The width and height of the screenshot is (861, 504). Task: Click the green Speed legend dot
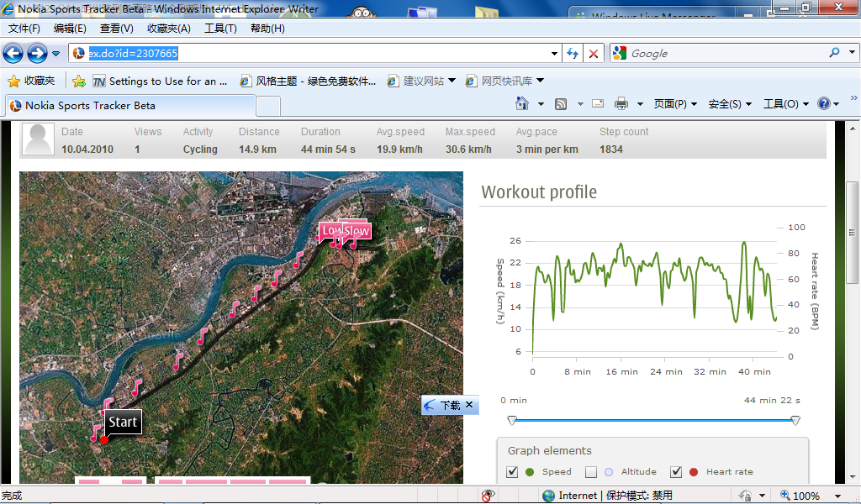click(530, 471)
